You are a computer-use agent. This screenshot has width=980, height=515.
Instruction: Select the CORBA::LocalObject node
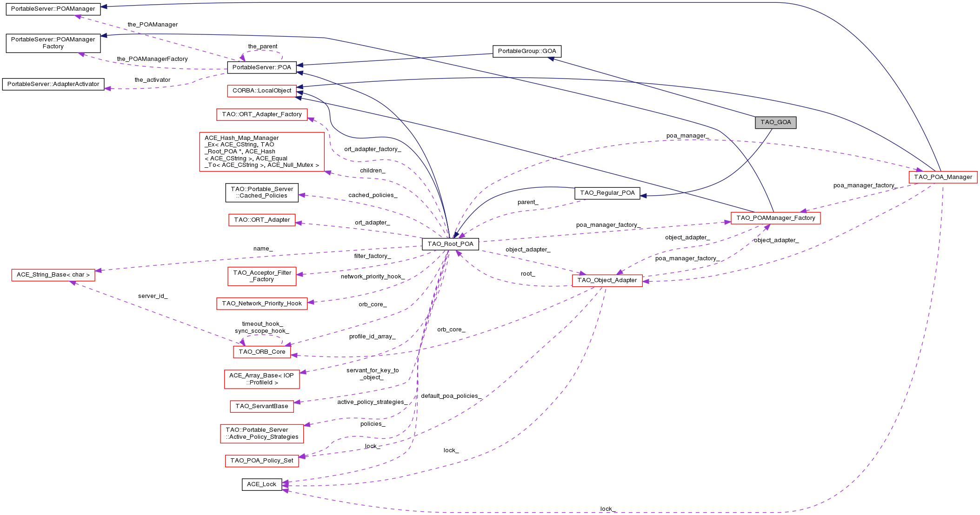pos(261,91)
